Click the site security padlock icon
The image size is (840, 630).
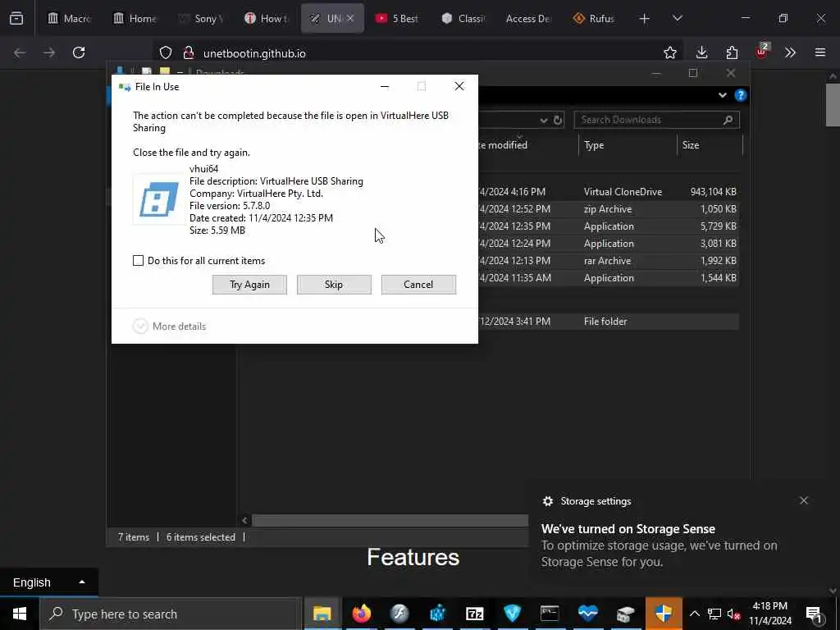click(x=188, y=52)
